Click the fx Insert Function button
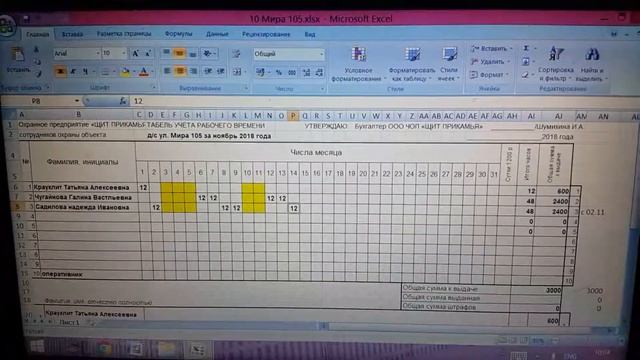640x360 pixels. (x=122, y=101)
